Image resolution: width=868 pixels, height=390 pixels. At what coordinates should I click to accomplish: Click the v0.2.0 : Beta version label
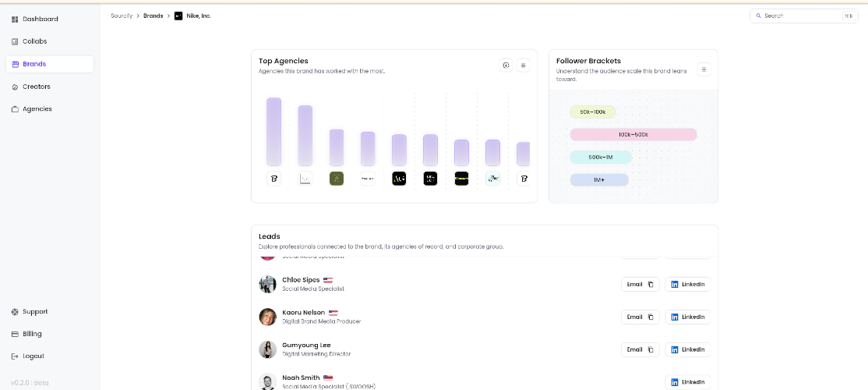click(x=30, y=383)
